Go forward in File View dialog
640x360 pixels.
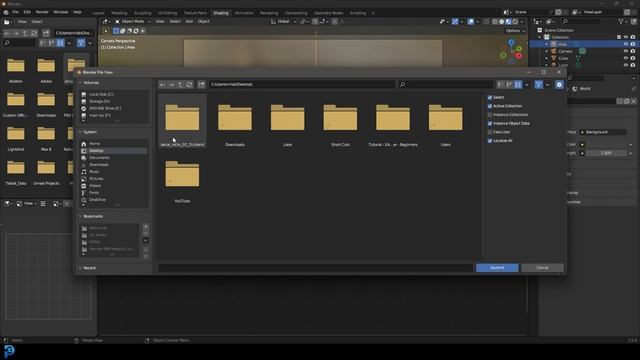point(171,84)
